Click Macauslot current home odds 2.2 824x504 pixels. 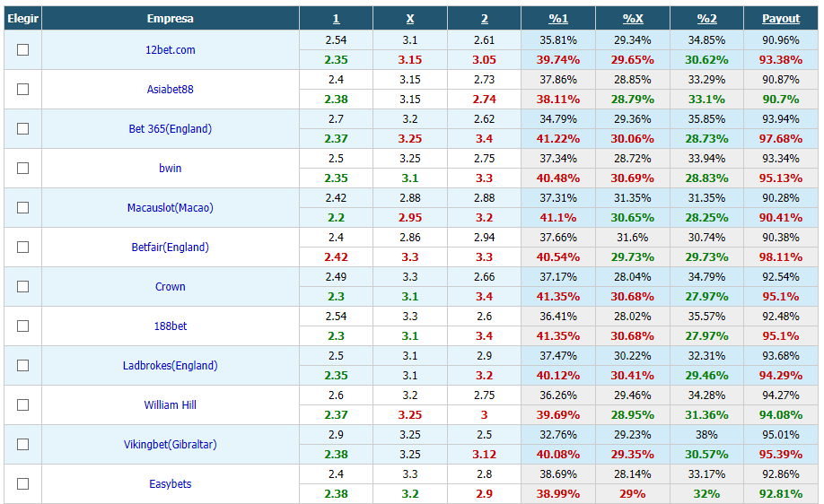point(337,218)
